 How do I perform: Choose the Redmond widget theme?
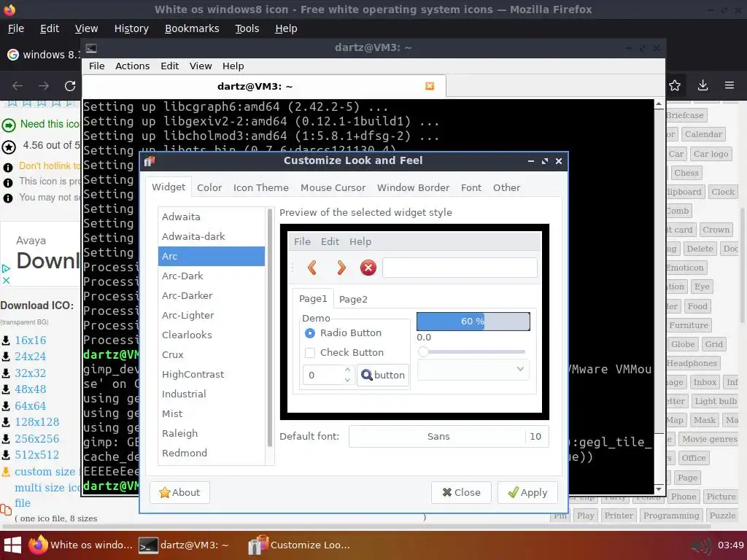tap(212, 454)
